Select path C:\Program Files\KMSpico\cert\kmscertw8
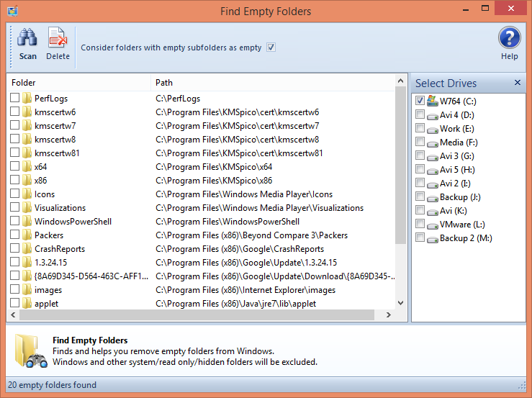 click(237, 140)
